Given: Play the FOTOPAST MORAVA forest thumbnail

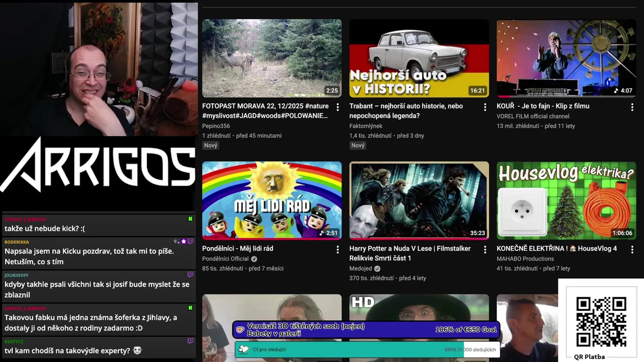Looking at the screenshot, I should pyautogui.click(x=272, y=58).
